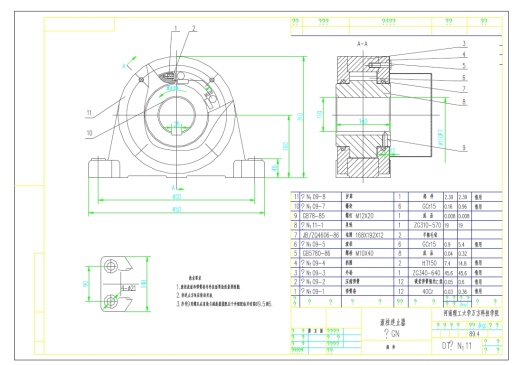Select the "M10X40" bolt specification text
520x365 pixels.
point(365,254)
